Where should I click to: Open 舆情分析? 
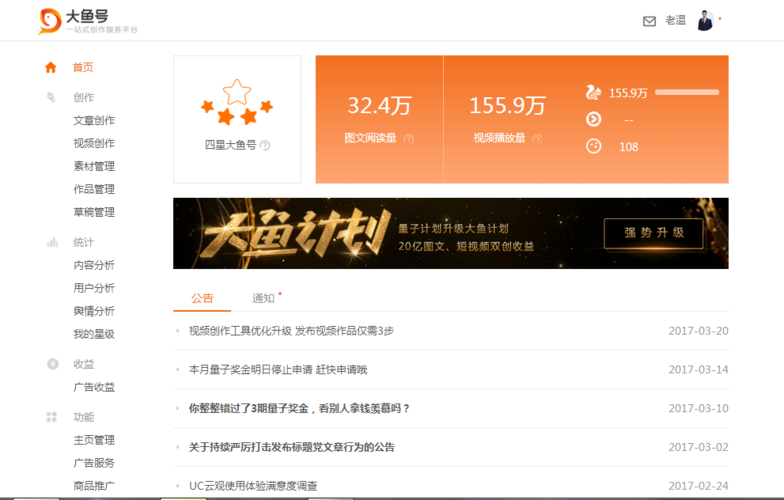click(94, 311)
